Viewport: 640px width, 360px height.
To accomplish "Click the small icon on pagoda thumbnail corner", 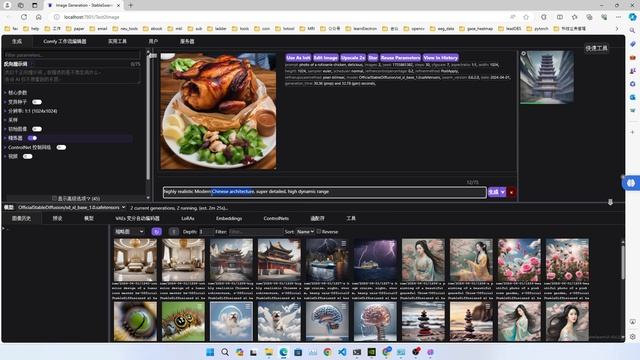I will [524, 53].
